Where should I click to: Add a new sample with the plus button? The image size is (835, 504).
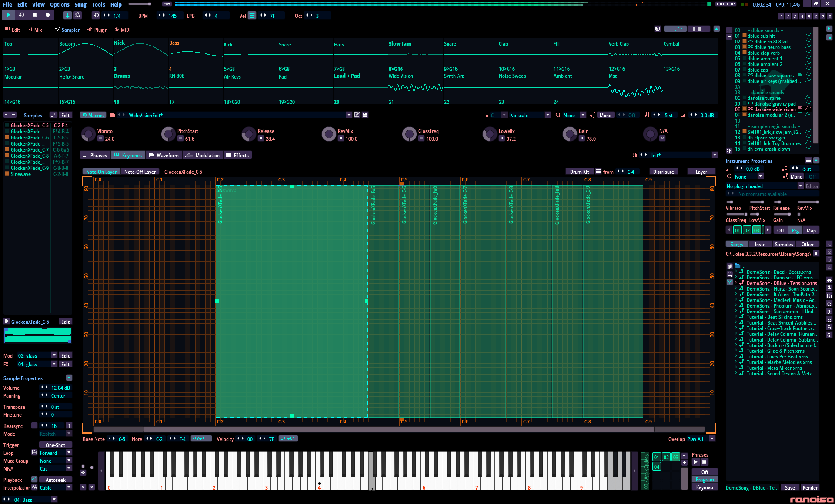(13, 115)
